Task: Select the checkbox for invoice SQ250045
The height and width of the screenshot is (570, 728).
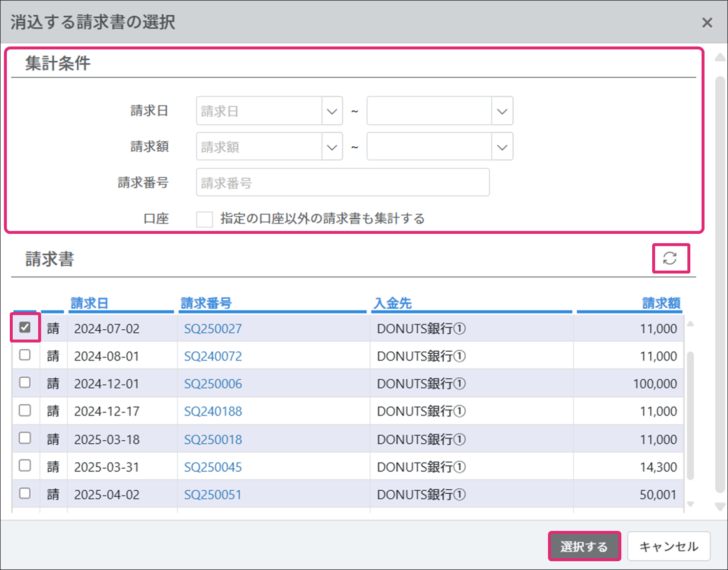Action: pyautogui.click(x=25, y=466)
